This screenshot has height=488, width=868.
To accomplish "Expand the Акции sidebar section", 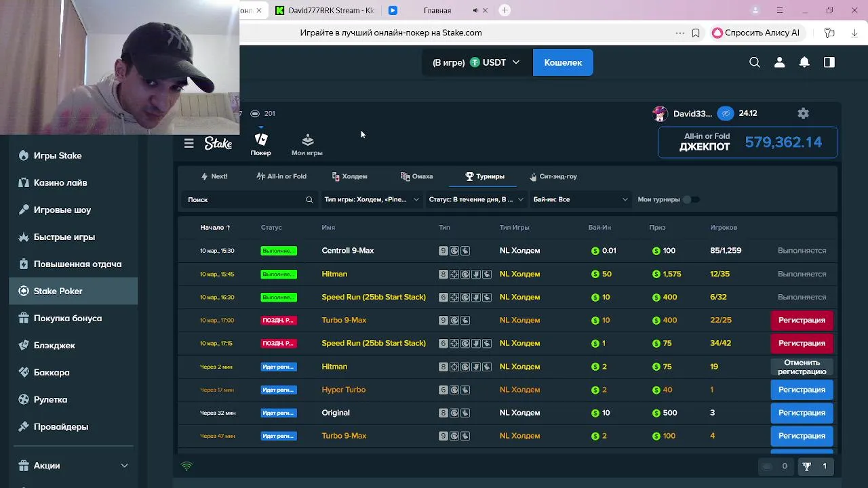I will coord(73,466).
